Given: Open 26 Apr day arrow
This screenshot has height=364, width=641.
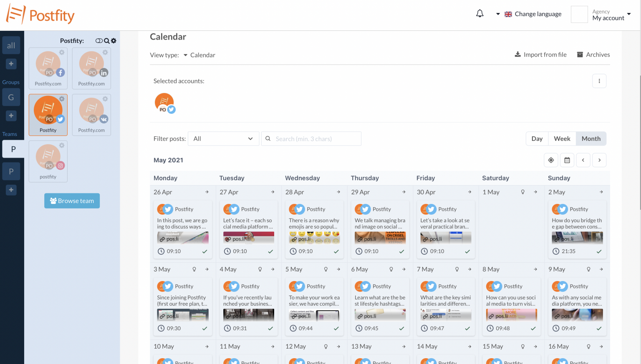Looking at the screenshot, I should (207, 192).
